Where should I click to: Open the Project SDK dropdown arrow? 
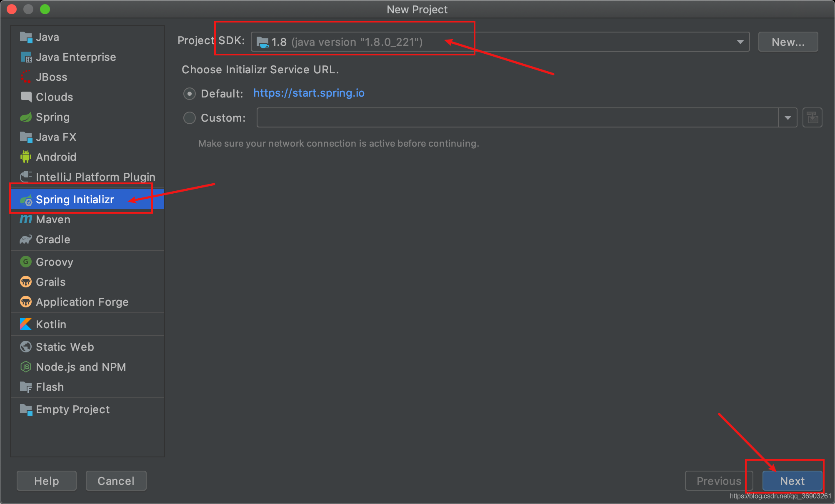tap(740, 42)
